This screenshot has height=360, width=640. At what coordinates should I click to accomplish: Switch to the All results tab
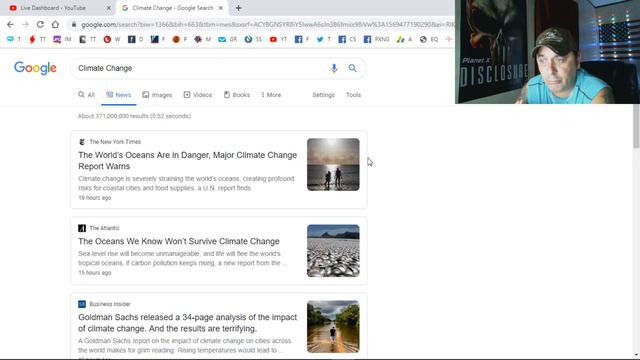tap(87, 95)
